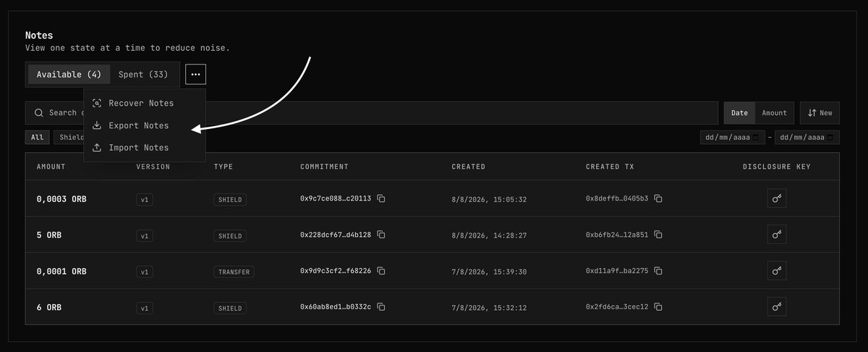Click the search magnifier icon

(x=39, y=113)
